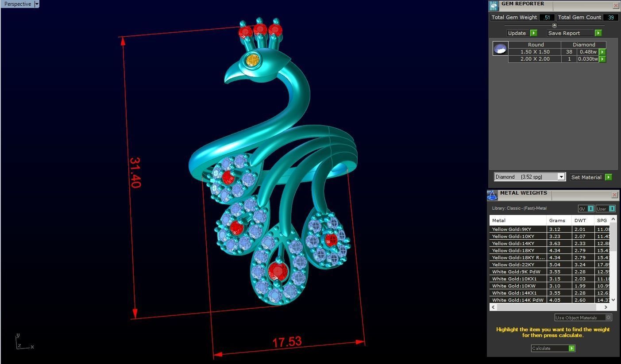This screenshot has width=621, height=364.
Task: Click the Save Report button
Action: (571, 33)
